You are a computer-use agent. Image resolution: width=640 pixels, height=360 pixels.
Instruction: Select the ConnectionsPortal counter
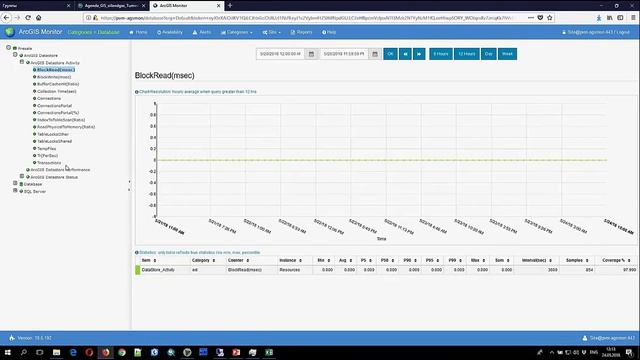tap(54, 106)
